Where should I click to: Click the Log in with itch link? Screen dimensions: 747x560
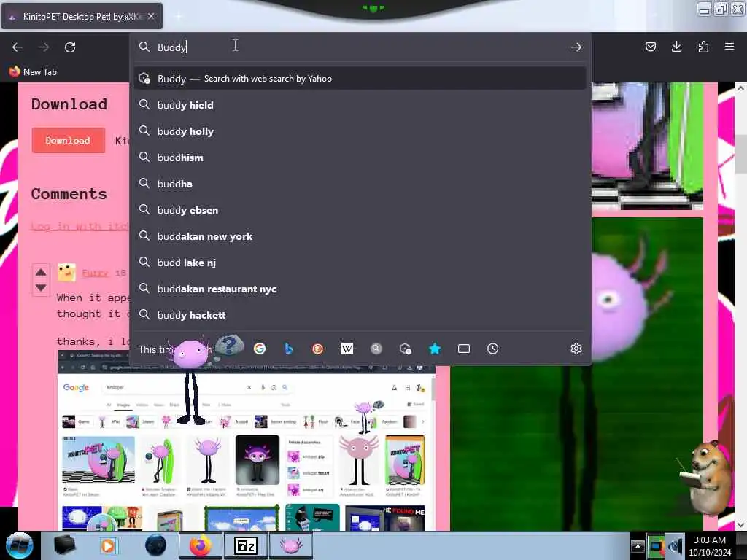click(80, 226)
